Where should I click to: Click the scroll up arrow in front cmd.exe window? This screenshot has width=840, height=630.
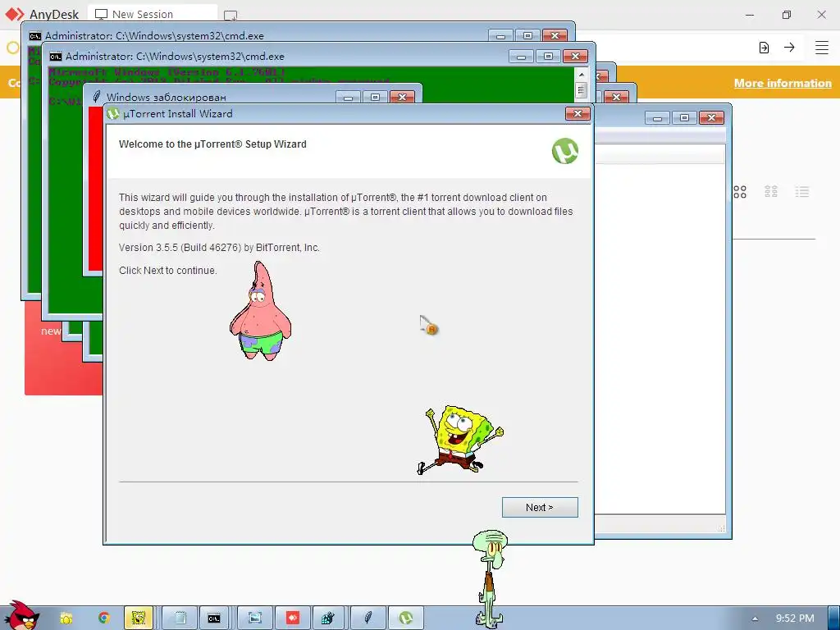point(582,75)
